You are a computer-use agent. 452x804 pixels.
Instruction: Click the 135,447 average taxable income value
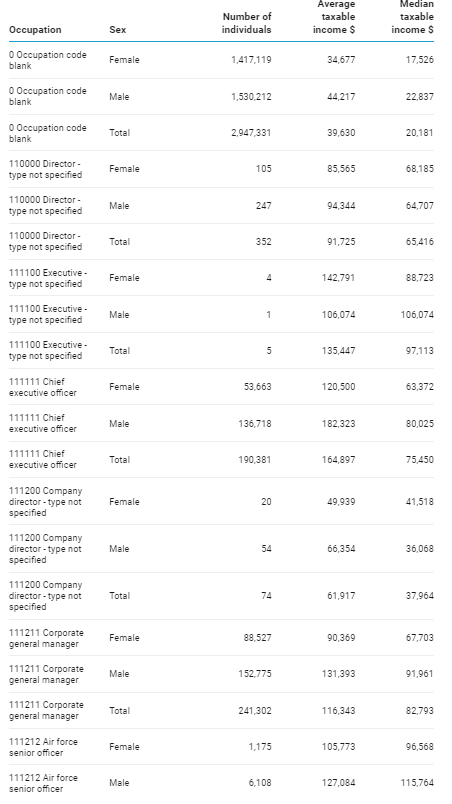coord(338,351)
